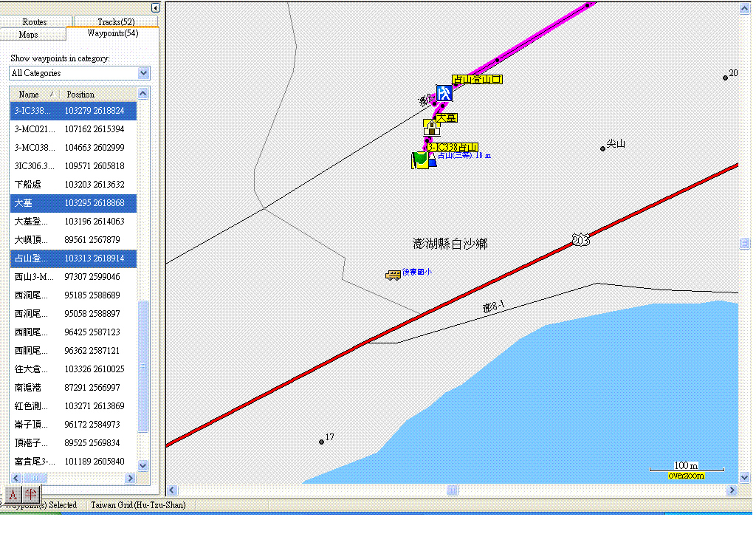This screenshot has width=756, height=548.
Task: Click the 後寮國小 map label
Action: [417, 272]
